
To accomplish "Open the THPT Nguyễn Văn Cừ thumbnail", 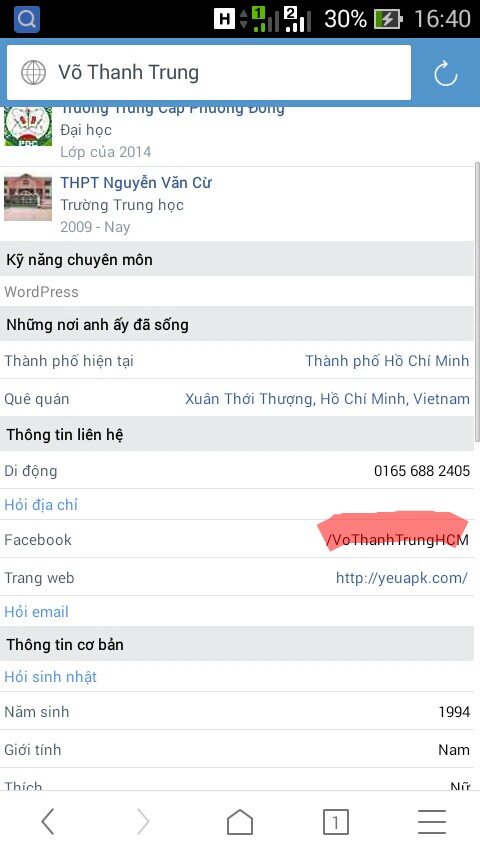I will 28,197.
